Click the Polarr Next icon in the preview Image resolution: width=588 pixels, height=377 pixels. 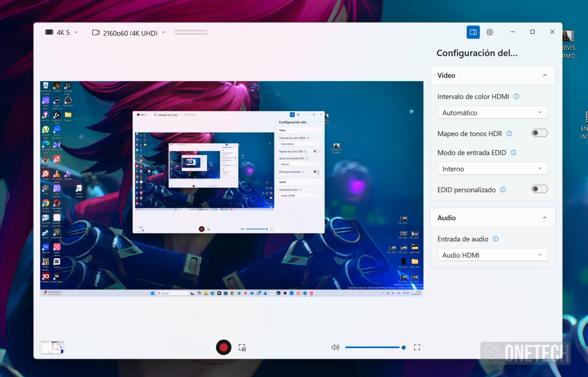coord(57,278)
